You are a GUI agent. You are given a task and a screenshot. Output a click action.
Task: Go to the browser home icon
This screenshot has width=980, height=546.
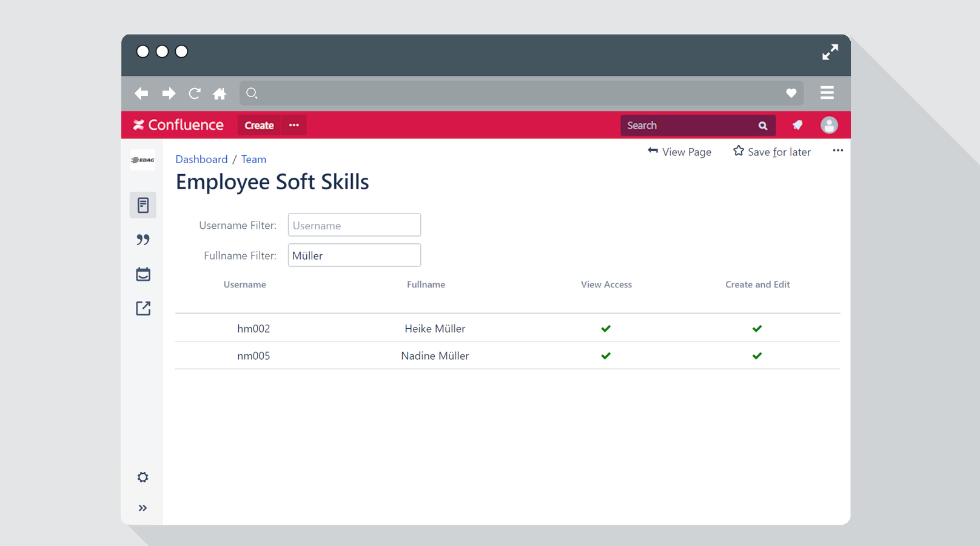point(220,93)
